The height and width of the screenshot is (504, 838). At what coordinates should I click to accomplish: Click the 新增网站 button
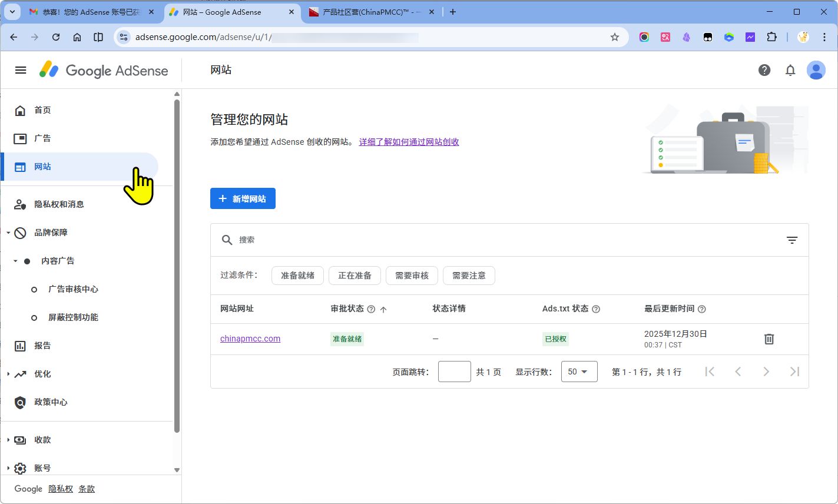(x=243, y=199)
